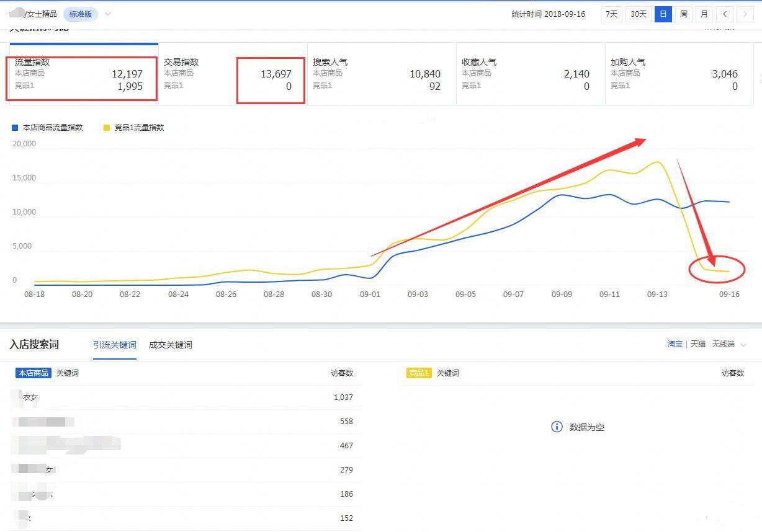Open the 无线端 device dropdown
Viewport: 762px width, 532px height.
pyautogui.click(x=729, y=344)
